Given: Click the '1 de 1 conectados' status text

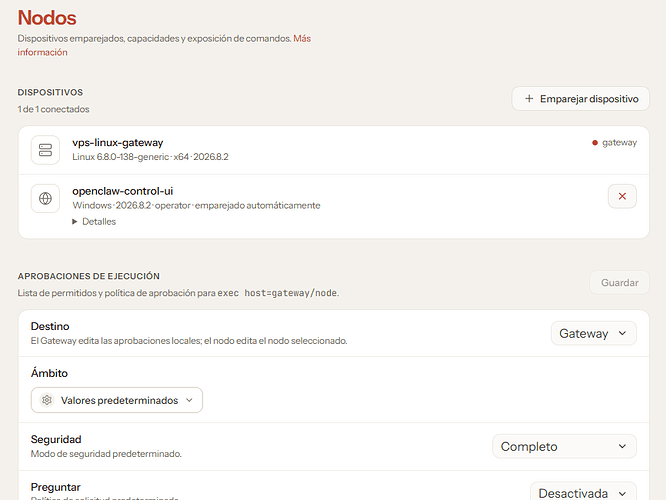Looking at the screenshot, I should [54, 109].
